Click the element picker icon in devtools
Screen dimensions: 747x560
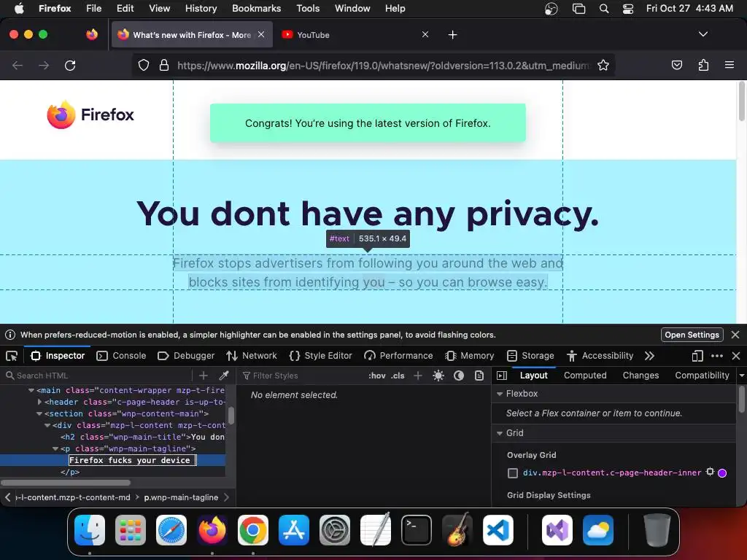click(12, 356)
